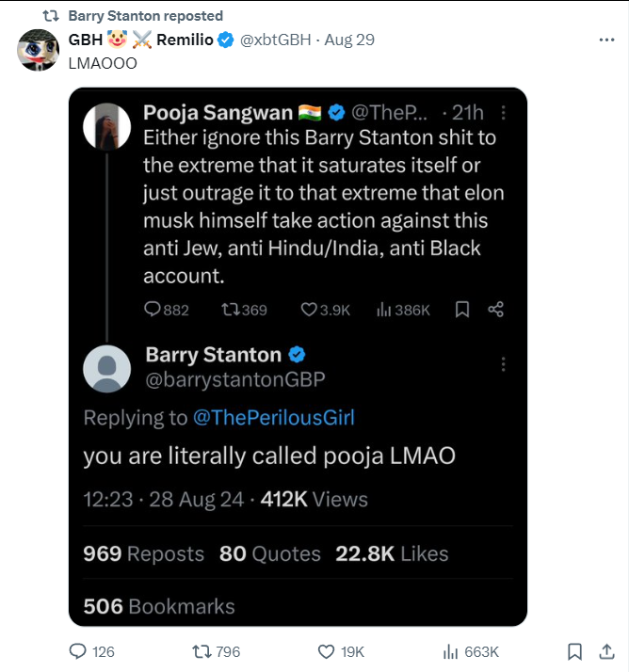Open GBH profile avatar picture
The width and height of the screenshot is (629, 672).
tap(38, 50)
